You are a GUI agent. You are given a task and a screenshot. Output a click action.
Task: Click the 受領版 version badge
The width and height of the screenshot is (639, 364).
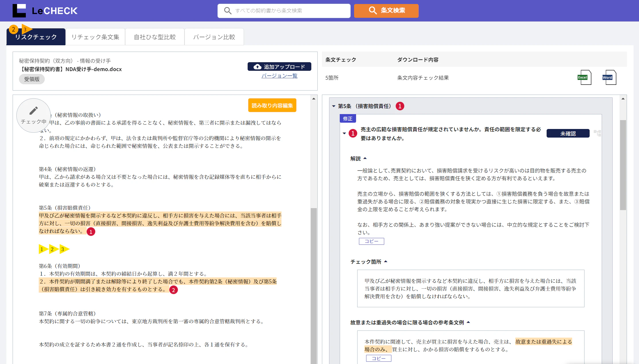pos(32,79)
